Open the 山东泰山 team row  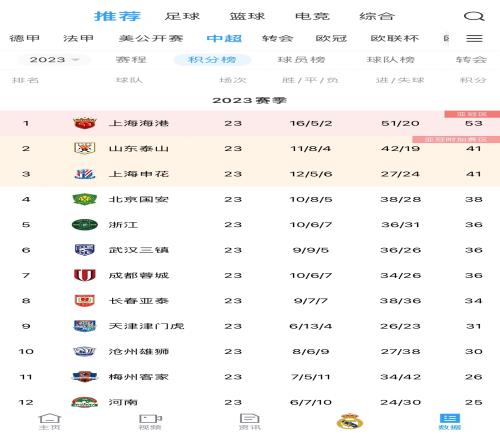pos(250,148)
